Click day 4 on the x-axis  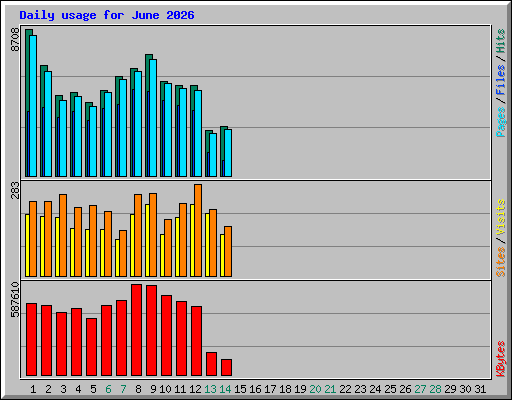[x=78, y=389]
